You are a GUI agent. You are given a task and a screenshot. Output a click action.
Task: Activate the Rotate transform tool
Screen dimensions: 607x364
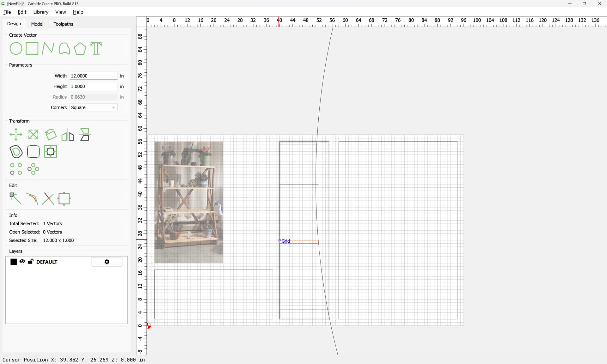click(x=51, y=135)
